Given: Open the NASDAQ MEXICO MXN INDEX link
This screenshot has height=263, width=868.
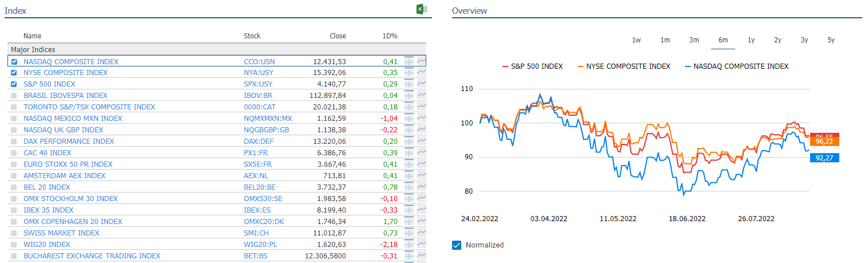Looking at the screenshot, I should pyautogui.click(x=73, y=119).
